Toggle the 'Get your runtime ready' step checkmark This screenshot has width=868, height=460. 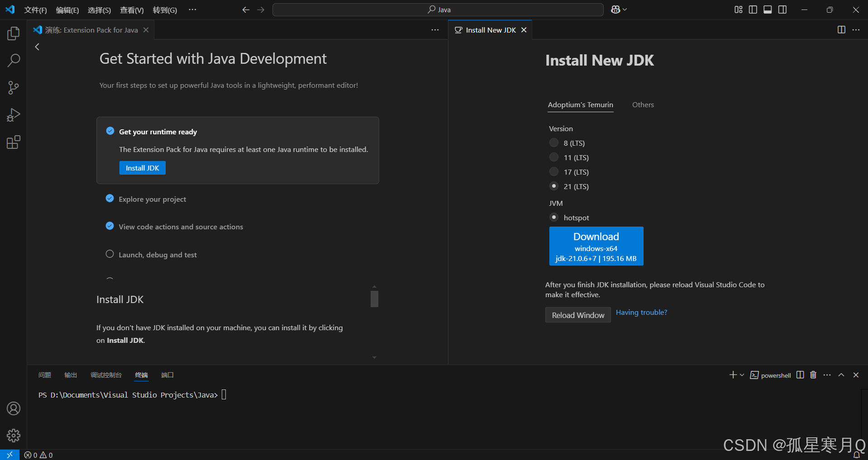110,131
